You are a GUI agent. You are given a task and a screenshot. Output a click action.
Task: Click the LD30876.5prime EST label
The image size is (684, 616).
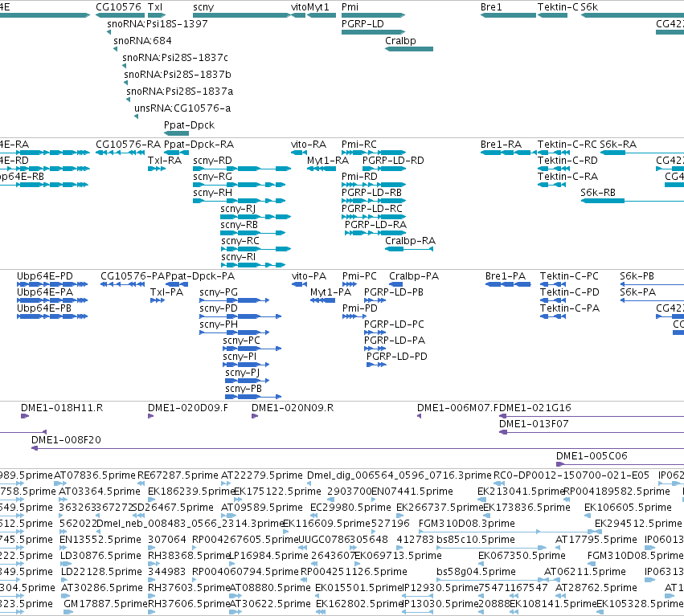coord(100,556)
